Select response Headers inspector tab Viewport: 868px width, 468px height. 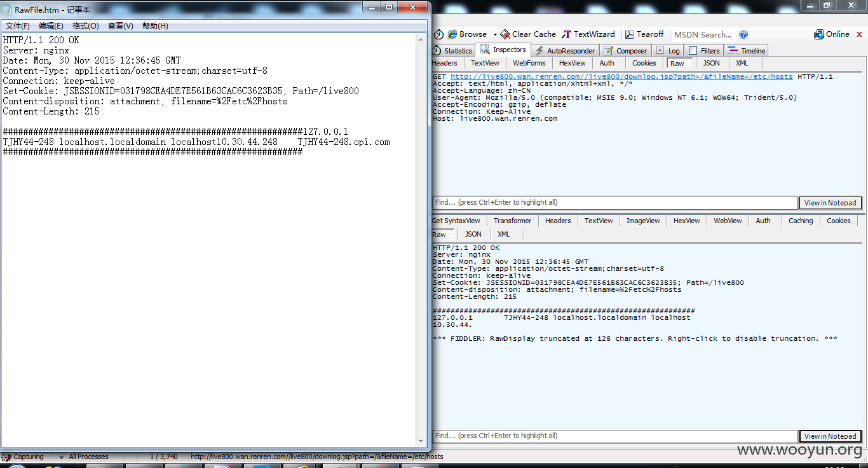pos(558,221)
